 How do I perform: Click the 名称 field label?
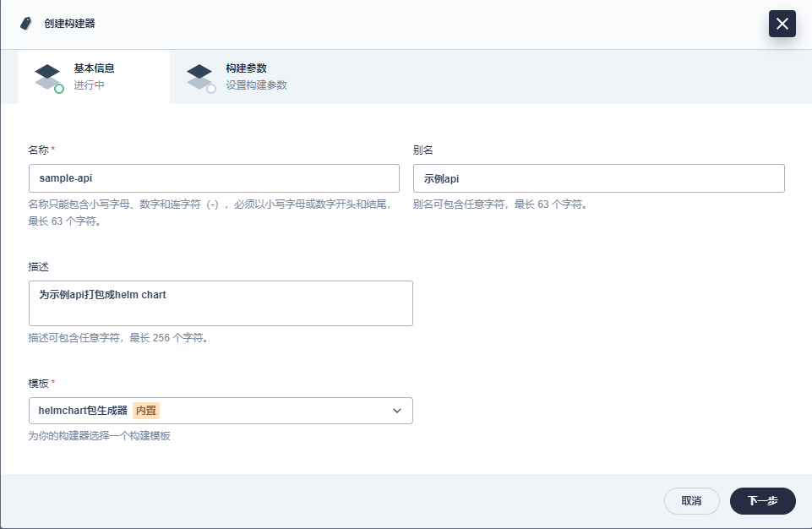[38, 150]
